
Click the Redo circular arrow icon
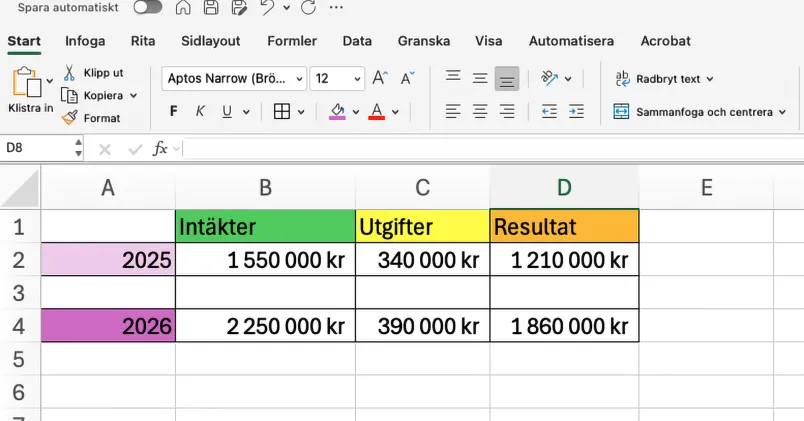tap(308, 7)
